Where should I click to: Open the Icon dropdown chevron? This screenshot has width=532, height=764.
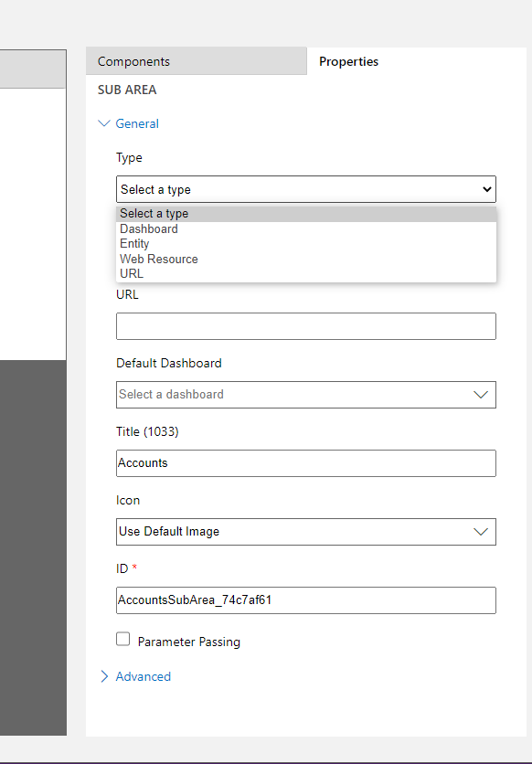(481, 532)
